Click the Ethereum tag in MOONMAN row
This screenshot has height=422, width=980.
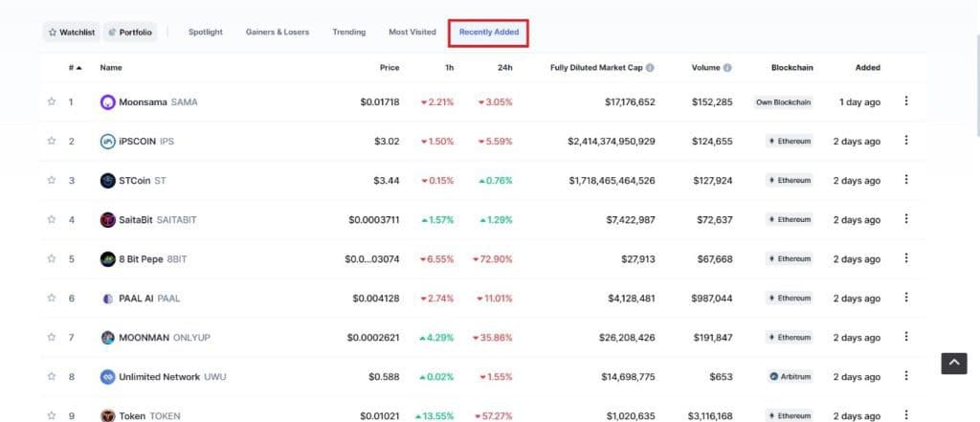(790, 338)
